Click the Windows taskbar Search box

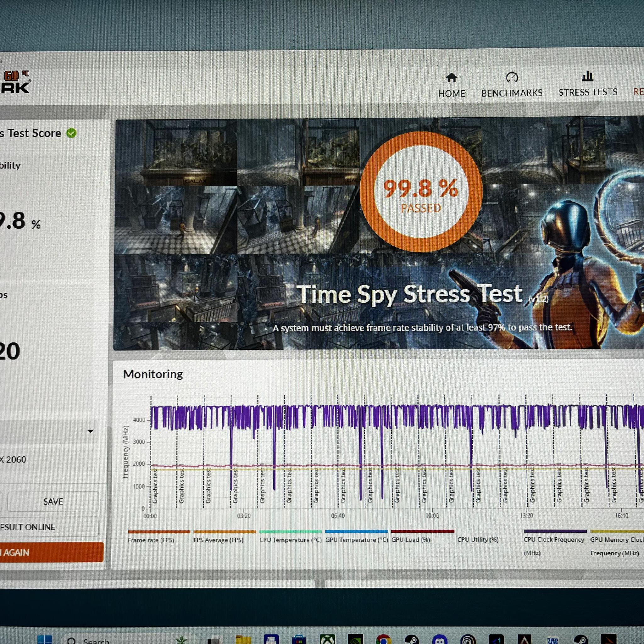(x=127, y=639)
